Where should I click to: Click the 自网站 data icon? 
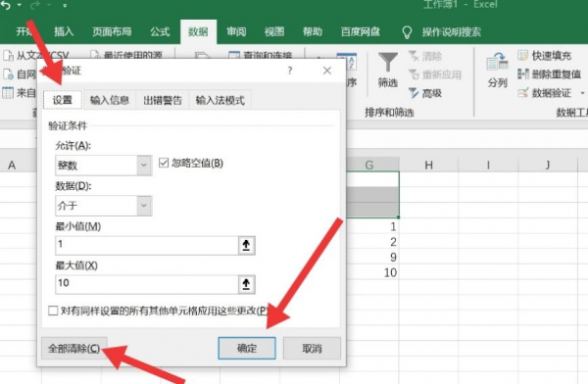point(8,73)
